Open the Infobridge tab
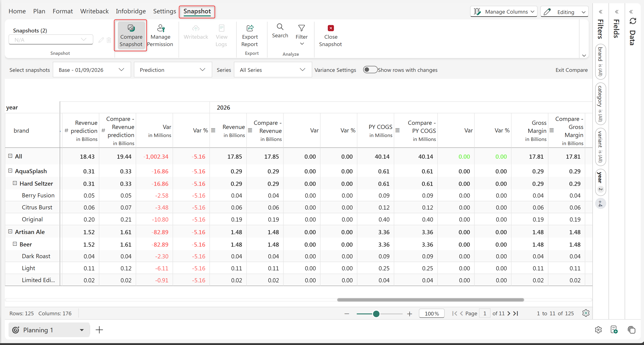This screenshot has width=644, height=345. [131, 11]
